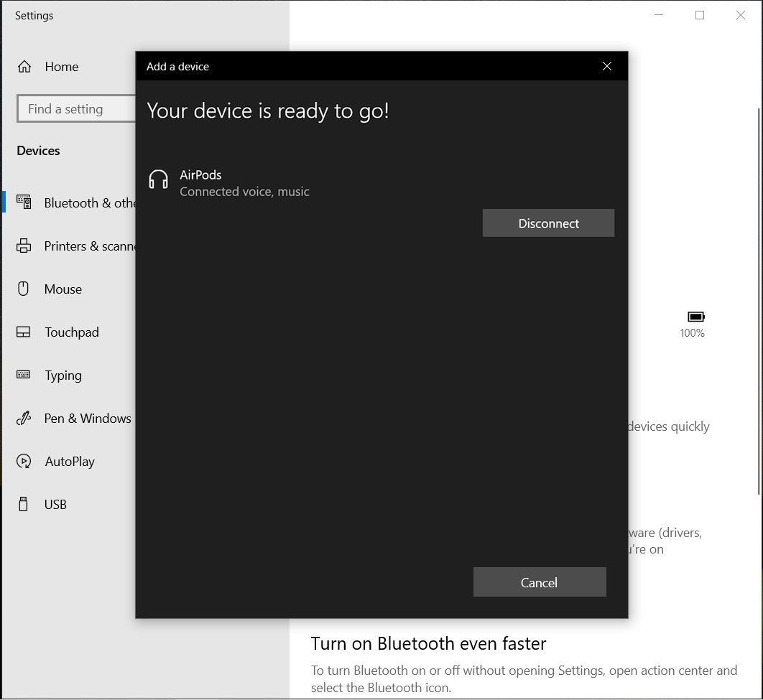Viewport: 763px width, 700px height.
Task: Click the AirPods headphones icon
Action: [158, 179]
